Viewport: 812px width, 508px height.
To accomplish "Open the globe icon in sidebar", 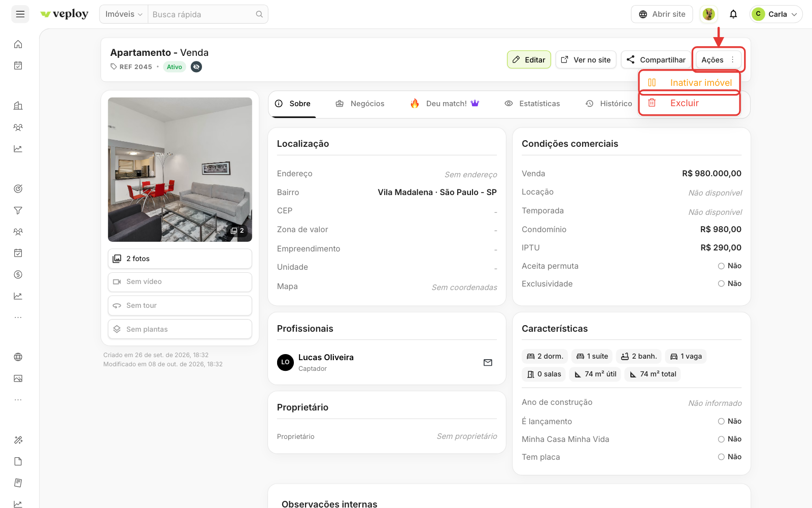I will (18, 357).
